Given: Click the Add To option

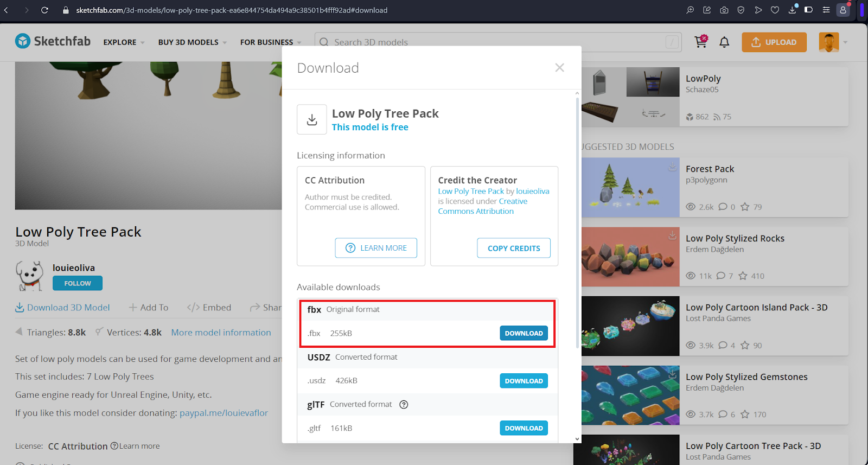Looking at the screenshot, I should (149, 308).
